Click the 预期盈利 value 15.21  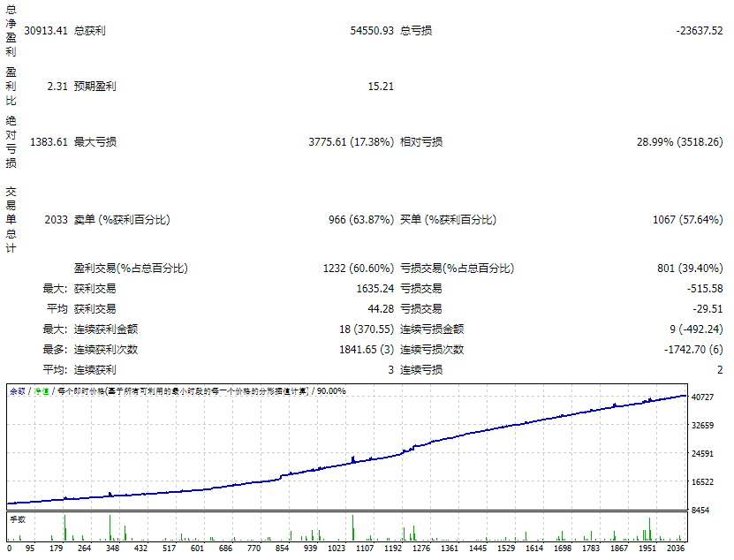click(x=380, y=87)
